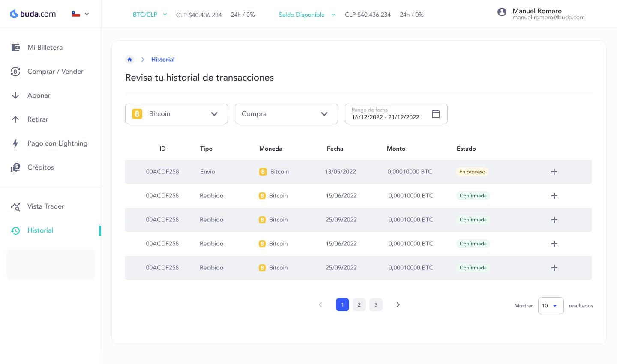Viewport: 617px width, 364px height.
Task: Click the Mi Billetera wallet icon
Action: (15, 48)
